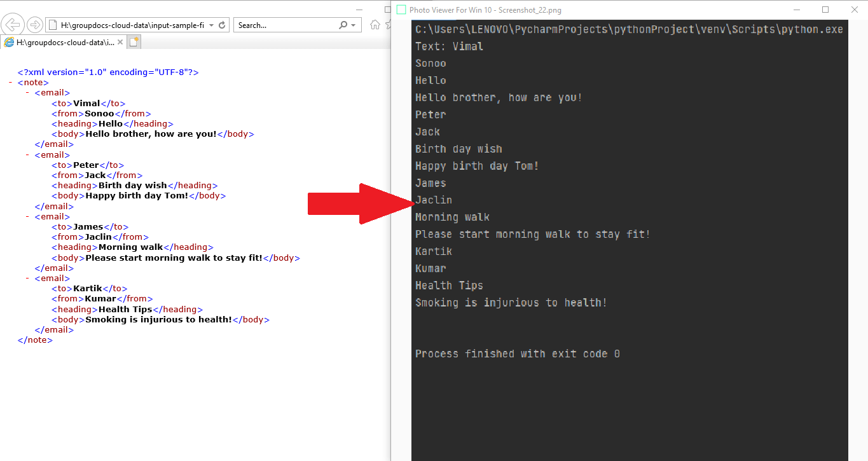Collapse the email node with Morning walk heading

27,216
